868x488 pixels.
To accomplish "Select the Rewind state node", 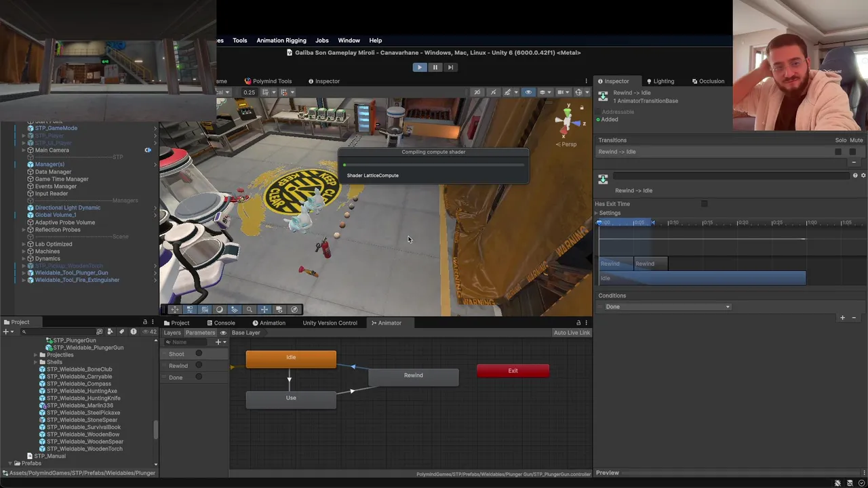I will (x=414, y=376).
